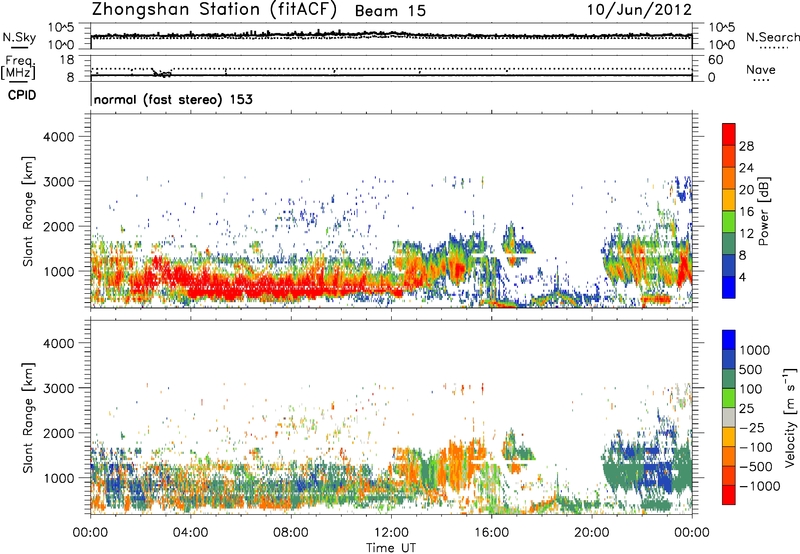
Task: Click the '60' tick on the Nave axis
Action: 715,60
